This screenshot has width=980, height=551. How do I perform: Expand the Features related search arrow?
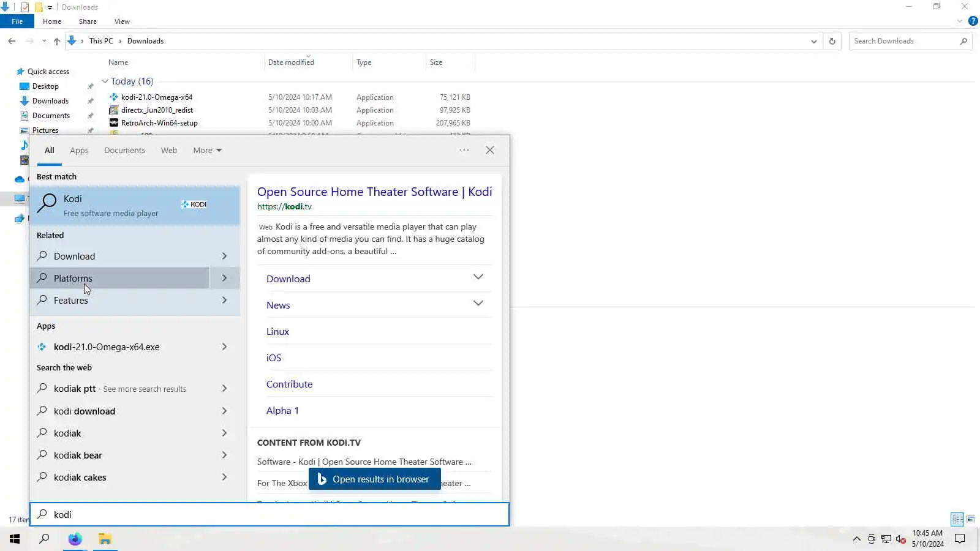[224, 300]
